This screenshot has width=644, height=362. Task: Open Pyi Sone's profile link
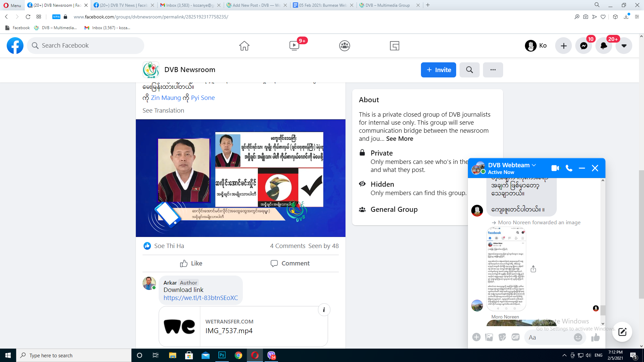coord(203,98)
